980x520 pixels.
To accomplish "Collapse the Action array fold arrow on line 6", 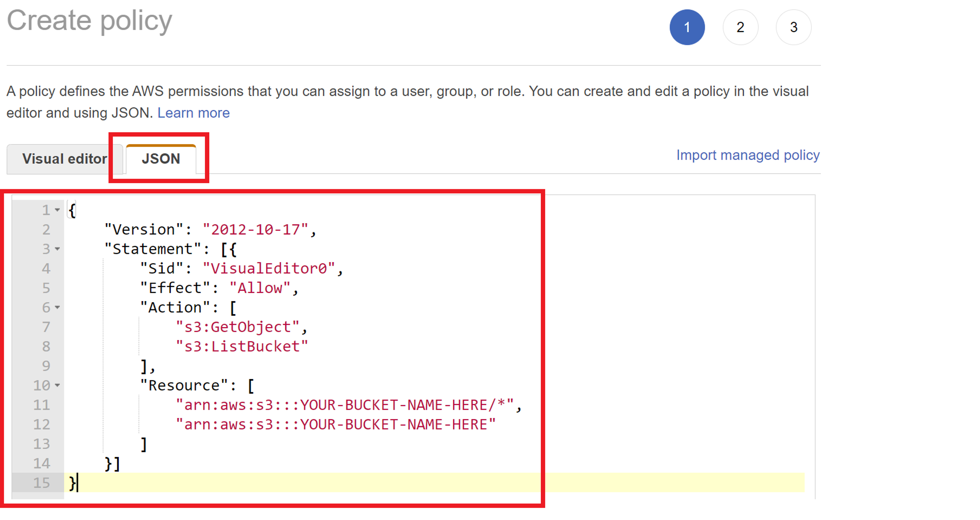I will pyautogui.click(x=57, y=307).
